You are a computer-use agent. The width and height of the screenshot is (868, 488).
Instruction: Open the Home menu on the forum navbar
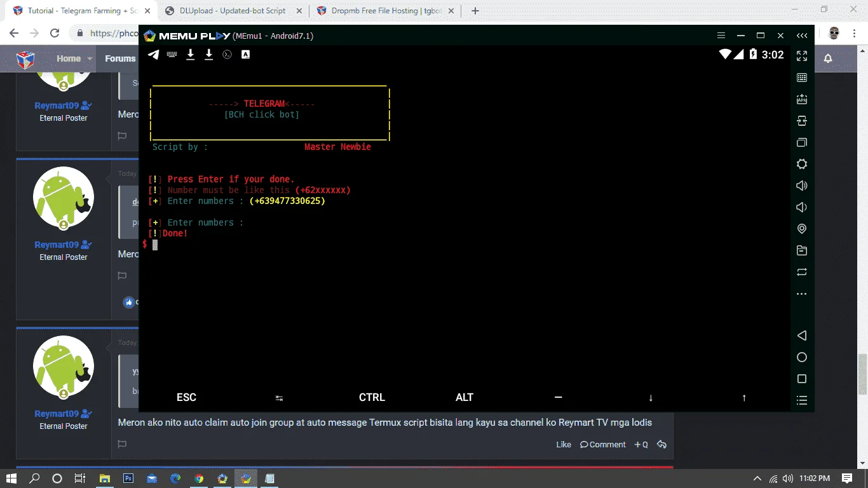click(69, 58)
